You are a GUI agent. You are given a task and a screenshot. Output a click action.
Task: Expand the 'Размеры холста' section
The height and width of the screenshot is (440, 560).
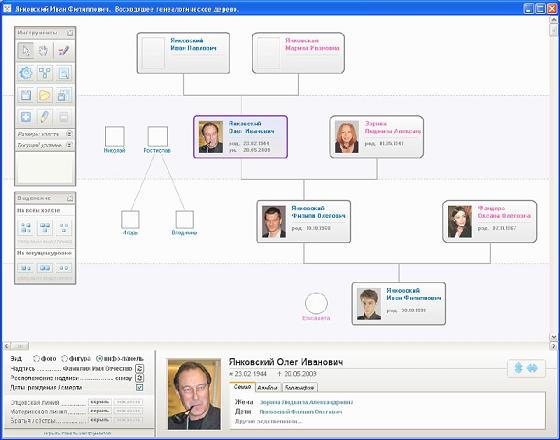(x=69, y=134)
